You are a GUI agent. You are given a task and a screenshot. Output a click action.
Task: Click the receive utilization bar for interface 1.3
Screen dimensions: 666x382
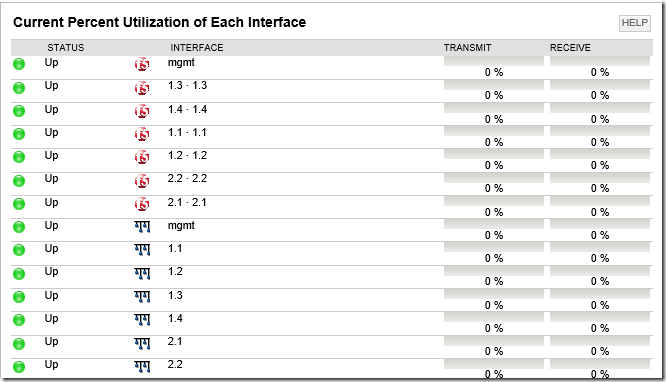point(600,294)
